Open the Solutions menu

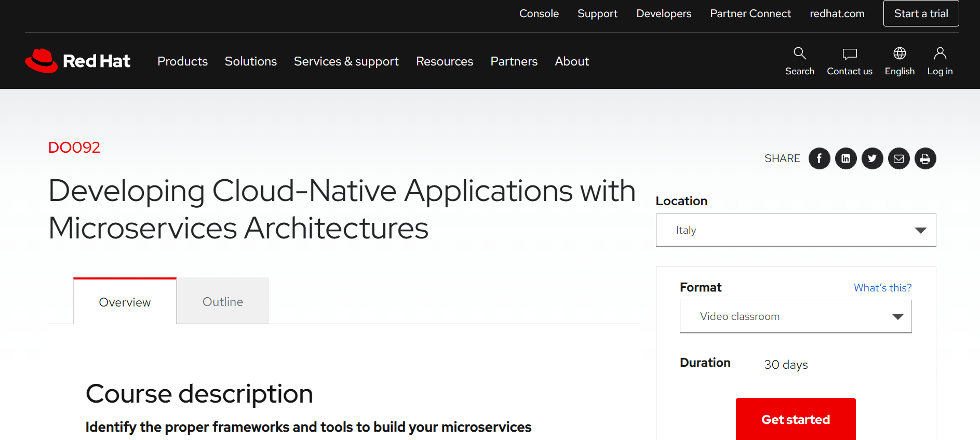click(x=251, y=61)
